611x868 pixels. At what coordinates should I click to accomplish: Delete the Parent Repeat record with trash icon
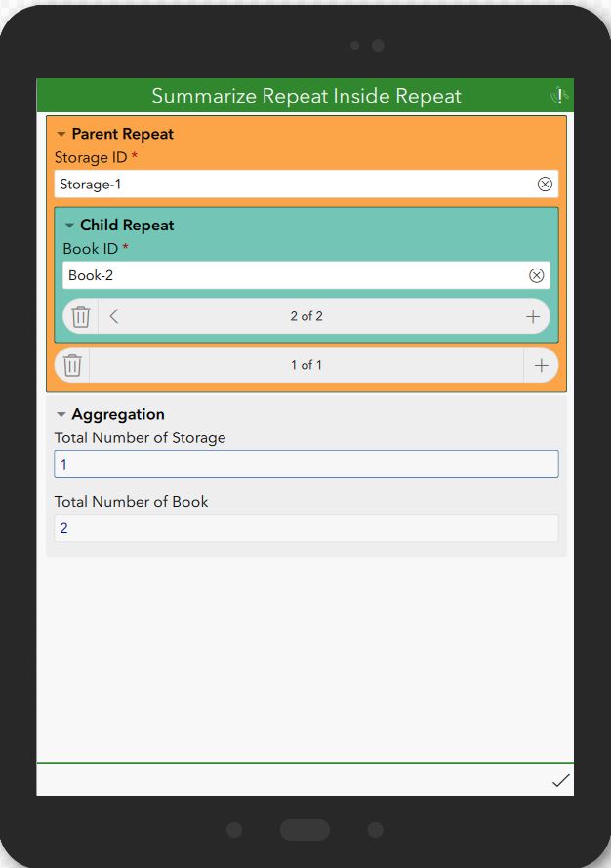(x=72, y=365)
